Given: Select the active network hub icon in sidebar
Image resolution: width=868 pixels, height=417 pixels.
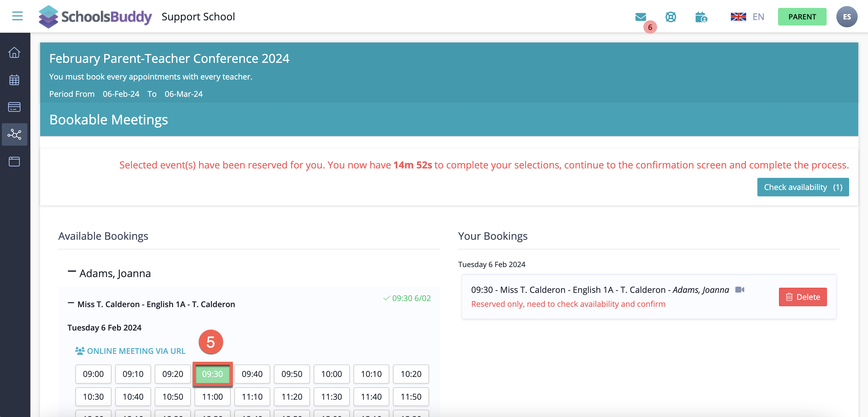Looking at the screenshot, I should click(x=15, y=134).
